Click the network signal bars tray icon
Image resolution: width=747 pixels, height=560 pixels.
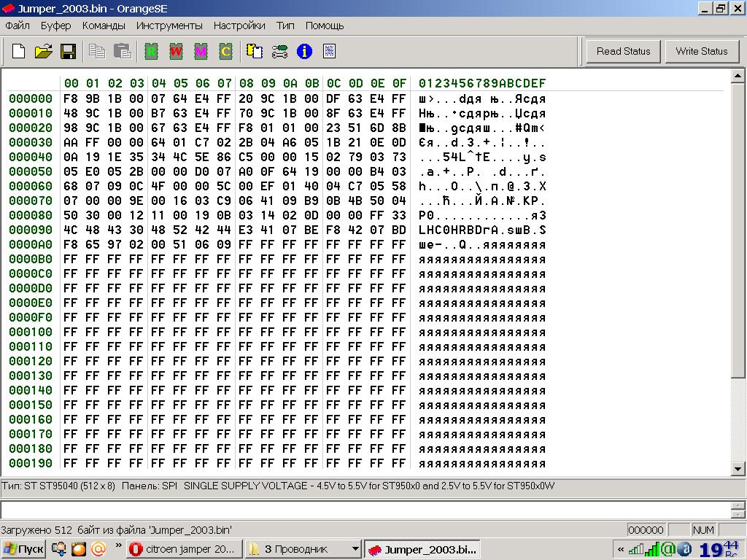click(651, 550)
